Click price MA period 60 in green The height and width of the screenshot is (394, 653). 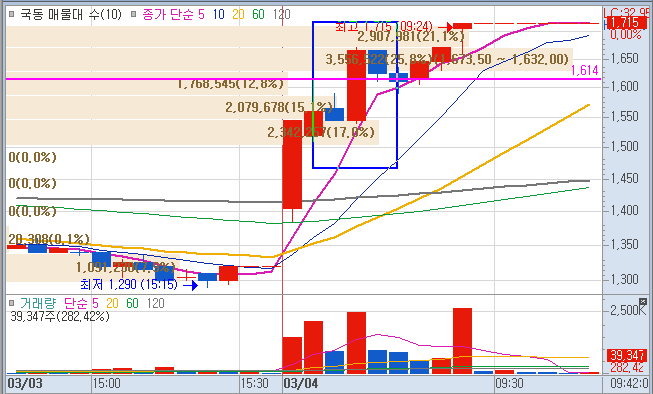click(258, 15)
